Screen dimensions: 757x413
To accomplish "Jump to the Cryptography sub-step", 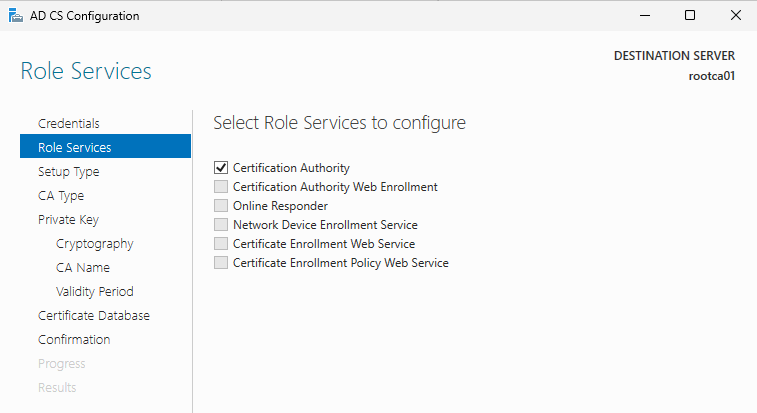I will coord(94,243).
